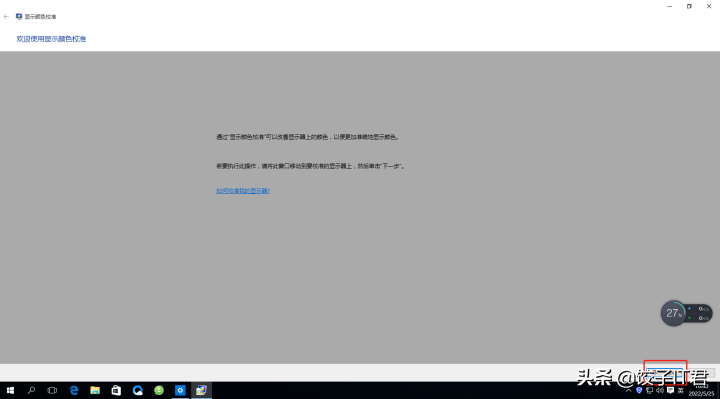Restore down the calibration window
The height and width of the screenshot is (399, 720).
(x=689, y=6)
